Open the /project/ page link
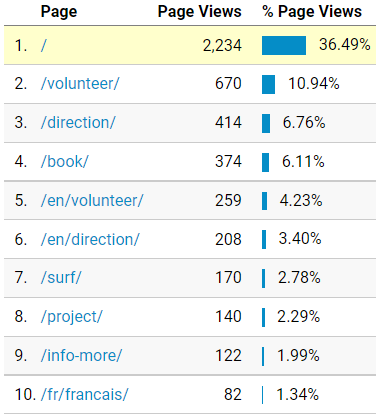Image resolution: width=381 pixels, height=416 pixels. 72,317
